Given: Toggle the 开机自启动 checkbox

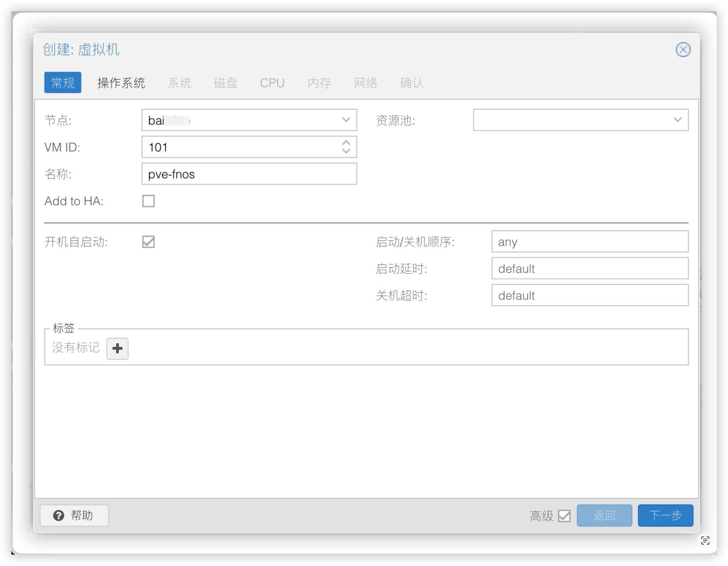Looking at the screenshot, I should [x=148, y=242].
